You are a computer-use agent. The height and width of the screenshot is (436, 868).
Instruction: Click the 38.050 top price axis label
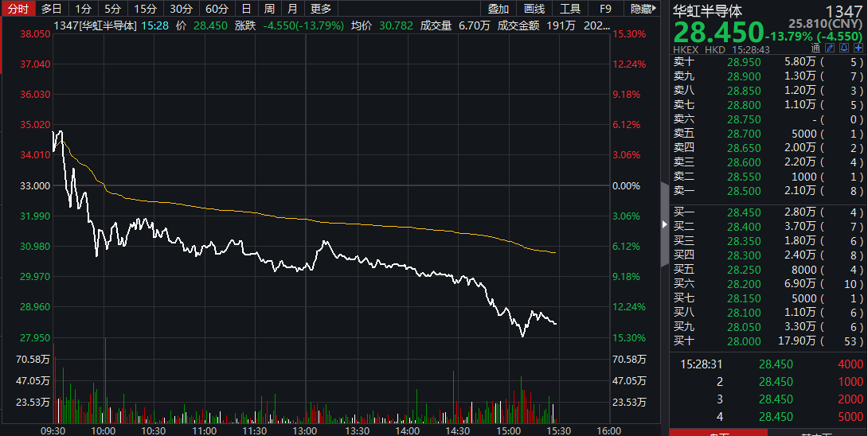(x=35, y=33)
